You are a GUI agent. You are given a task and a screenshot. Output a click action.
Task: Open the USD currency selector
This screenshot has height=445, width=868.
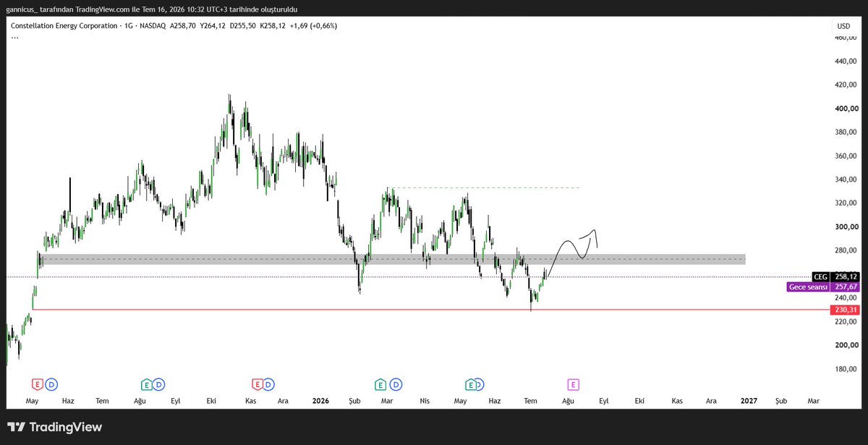pos(843,26)
